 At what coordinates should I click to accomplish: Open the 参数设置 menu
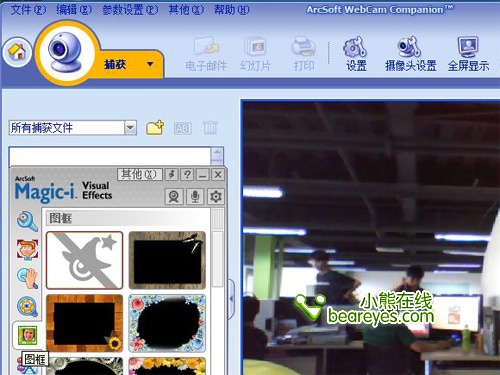[x=130, y=10]
